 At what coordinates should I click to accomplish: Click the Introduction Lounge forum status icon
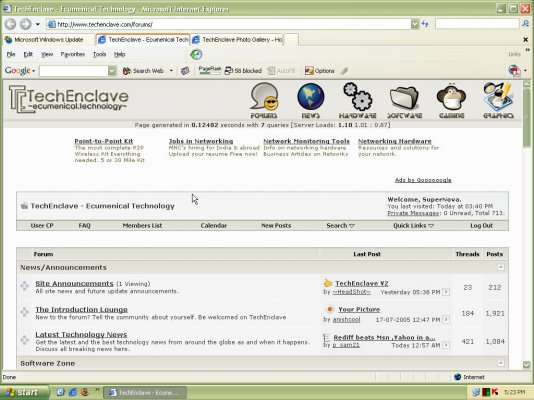(24, 312)
